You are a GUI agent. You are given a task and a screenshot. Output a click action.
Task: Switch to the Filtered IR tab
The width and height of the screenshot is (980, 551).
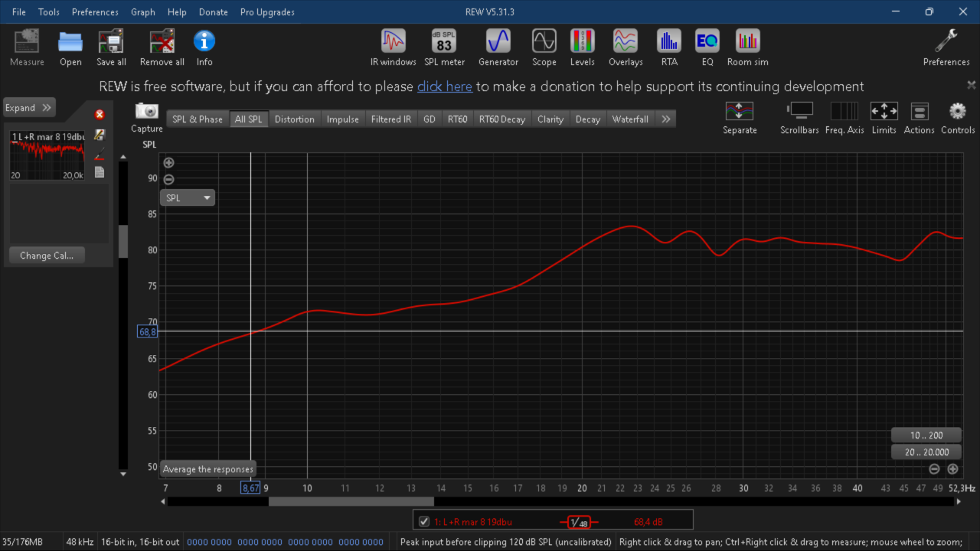tap(391, 119)
